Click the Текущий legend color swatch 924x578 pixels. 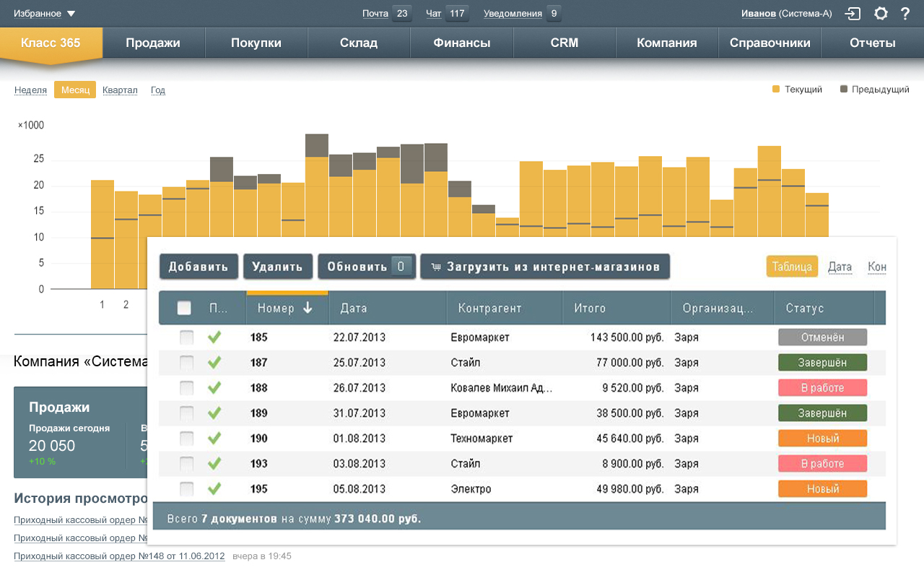pyautogui.click(x=776, y=90)
